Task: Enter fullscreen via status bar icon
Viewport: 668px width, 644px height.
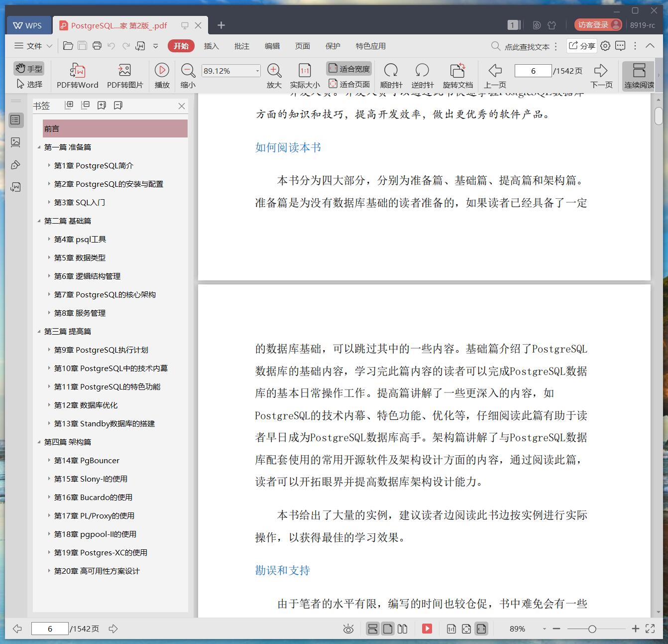Action: [650, 629]
